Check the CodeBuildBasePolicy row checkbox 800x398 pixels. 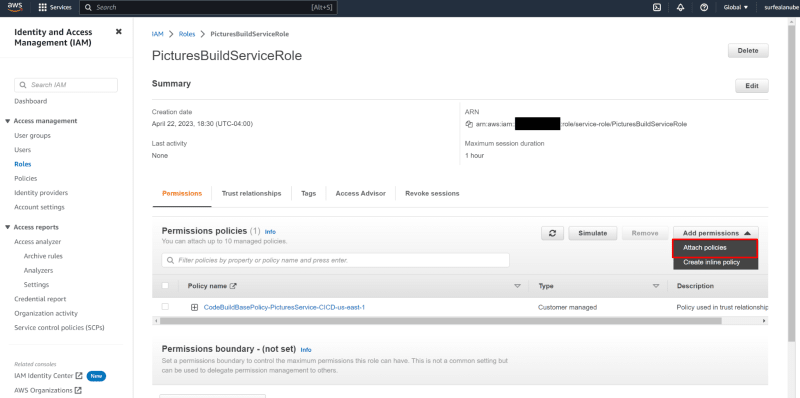pos(165,307)
